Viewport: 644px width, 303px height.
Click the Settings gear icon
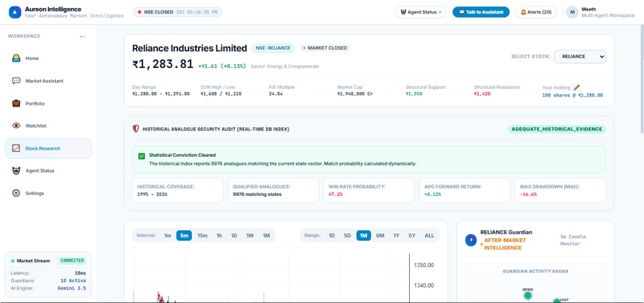(16, 193)
